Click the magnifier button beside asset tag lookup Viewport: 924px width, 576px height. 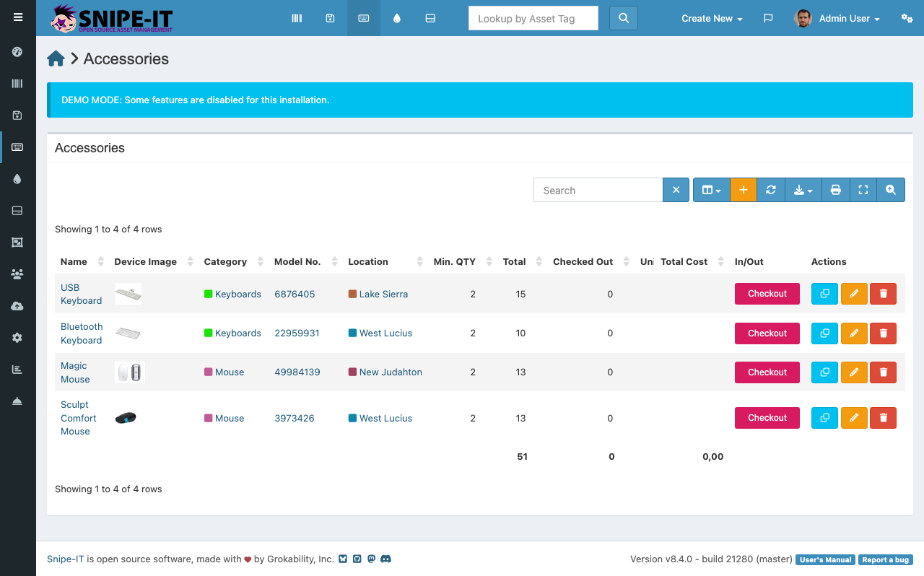624,18
